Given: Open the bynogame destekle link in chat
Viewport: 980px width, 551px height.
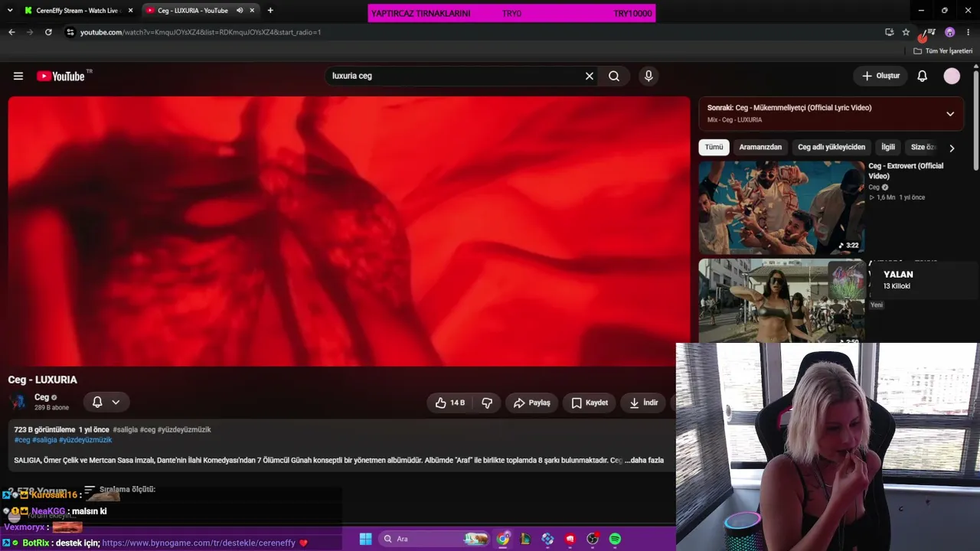Looking at the screenshot, I should pos(198,543).
